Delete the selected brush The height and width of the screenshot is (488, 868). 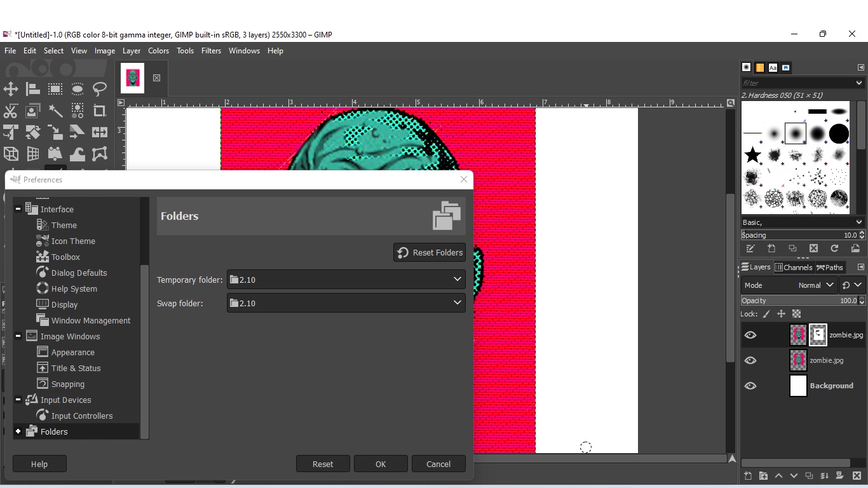tap(813, 248)
